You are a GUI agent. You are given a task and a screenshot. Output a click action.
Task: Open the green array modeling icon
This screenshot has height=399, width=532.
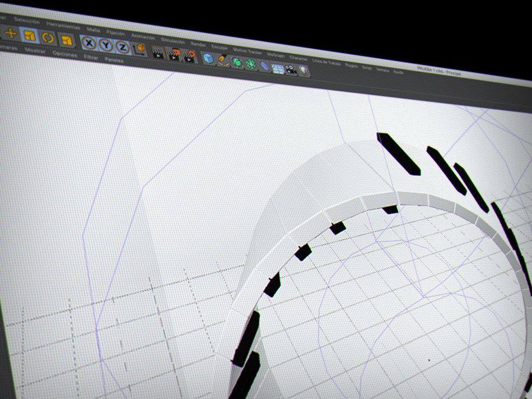click(251, 64)
